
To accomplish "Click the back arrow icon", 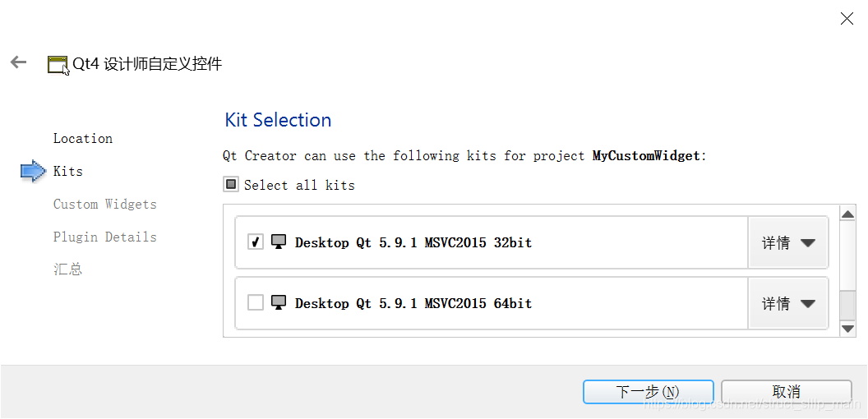I will tap(18, 62).
